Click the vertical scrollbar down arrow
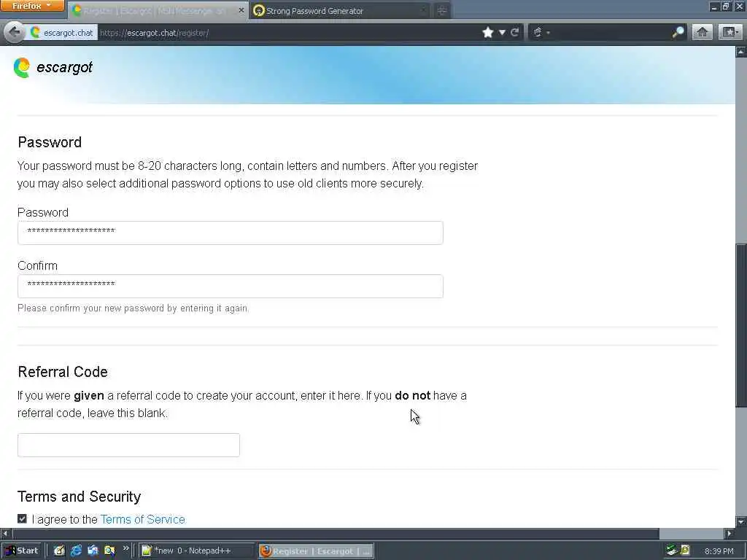 pos(741,521)
